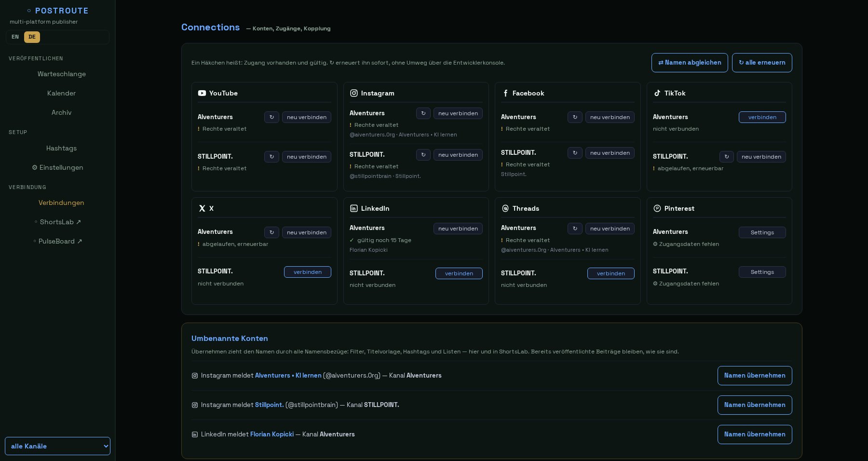Click the LinkedIn logo in the card header
The image size is (868, 461).
tap(354, 208)
